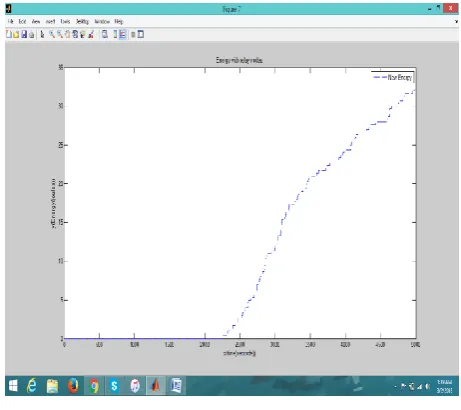Click the MATLAB taskbar icon
The image size is (461, 410).
click(155, 386)
